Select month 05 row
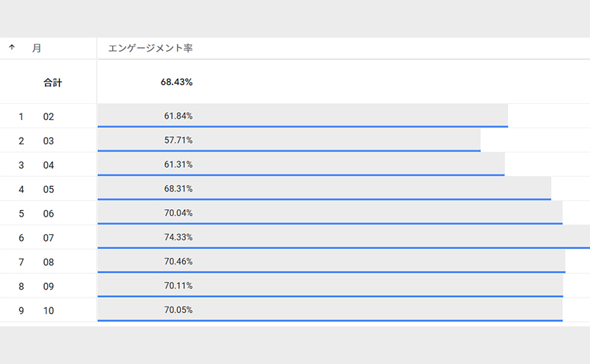 (49, 189)
